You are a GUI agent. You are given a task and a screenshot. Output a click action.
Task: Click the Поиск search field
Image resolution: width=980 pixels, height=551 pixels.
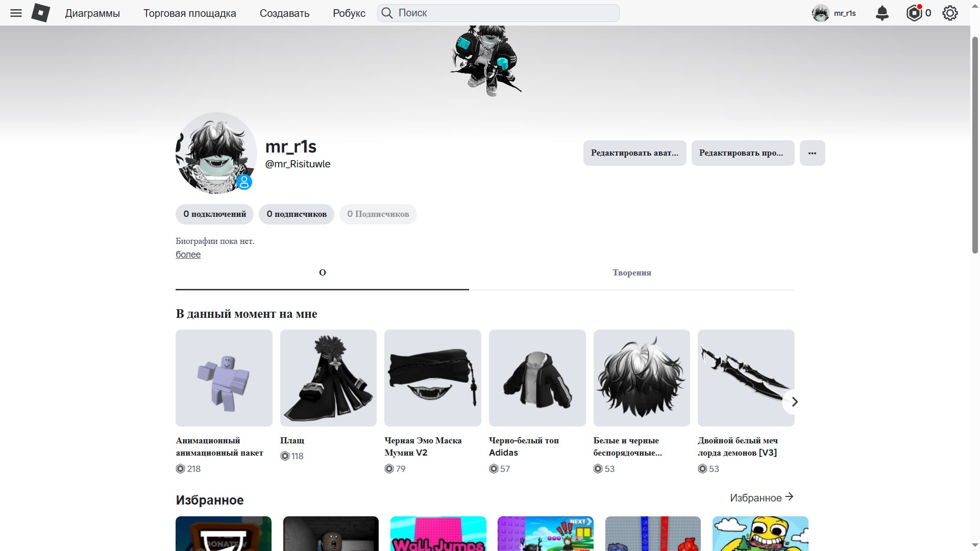pos(498,13)
